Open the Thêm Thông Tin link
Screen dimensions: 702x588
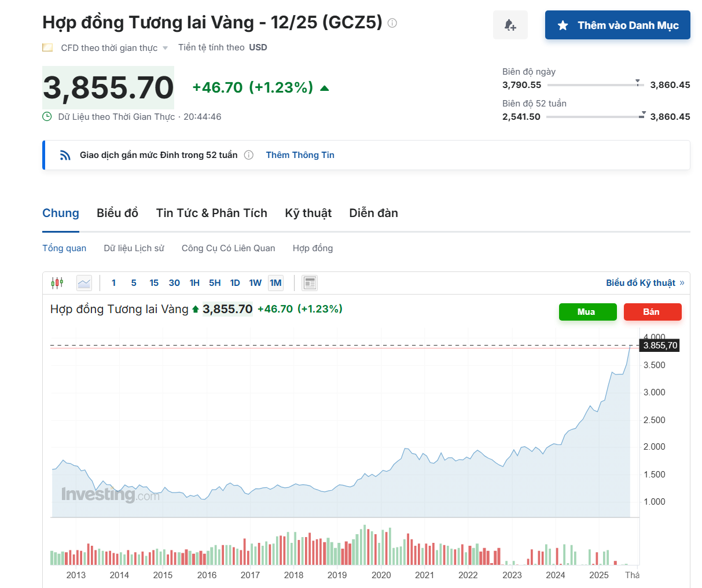[300, 155]
